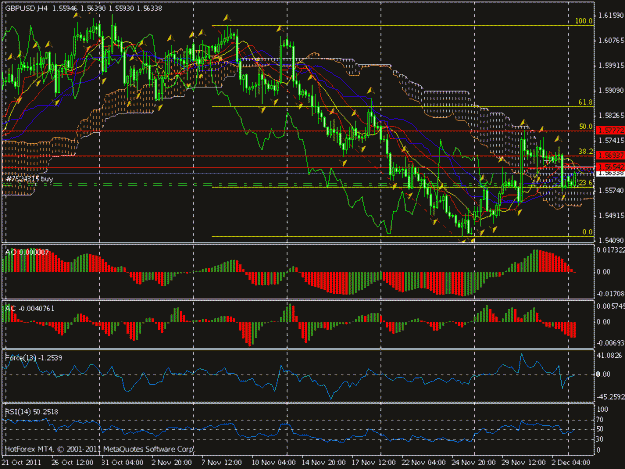
Task: Click the 21 Oct 2011 date label
Action: [x=22, y=462]
